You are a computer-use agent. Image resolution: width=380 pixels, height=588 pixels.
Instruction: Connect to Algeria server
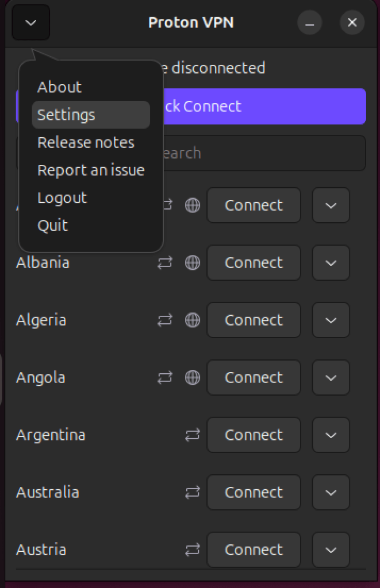coord(254,320)
